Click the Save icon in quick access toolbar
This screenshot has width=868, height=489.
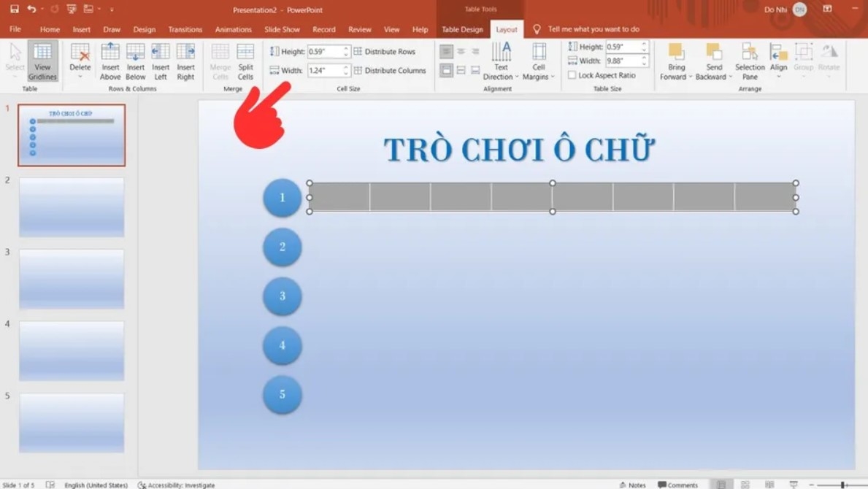pos(15,9)
